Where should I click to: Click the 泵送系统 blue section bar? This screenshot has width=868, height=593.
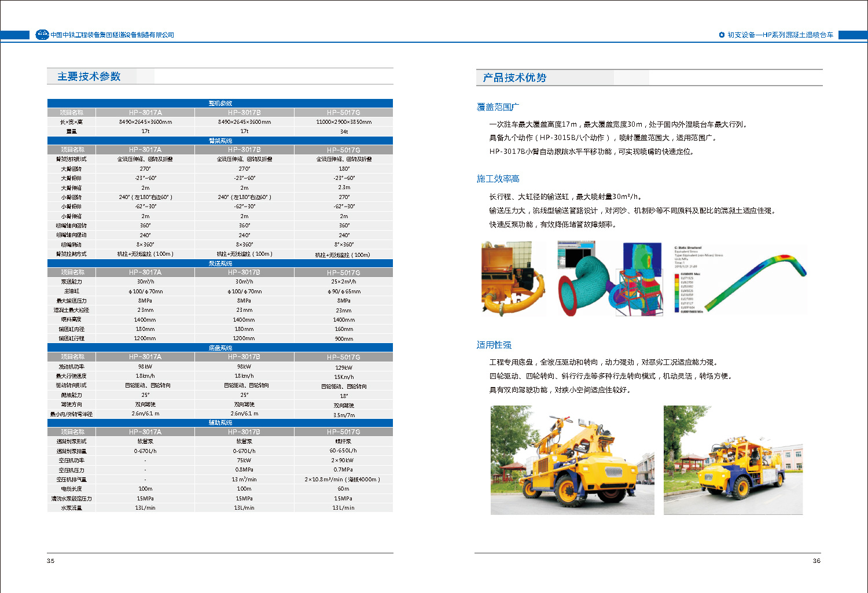tap(220, 263)
